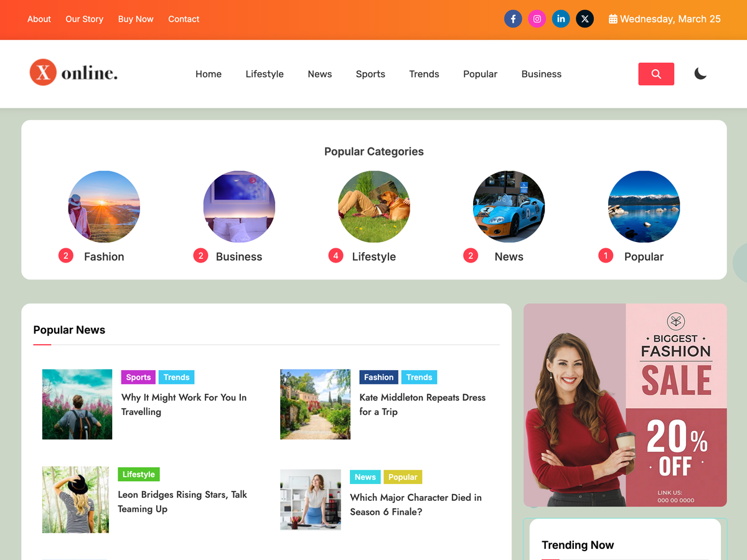Open Popular in main menu
This screenshot has height=560, width=747.
point(480,74)
